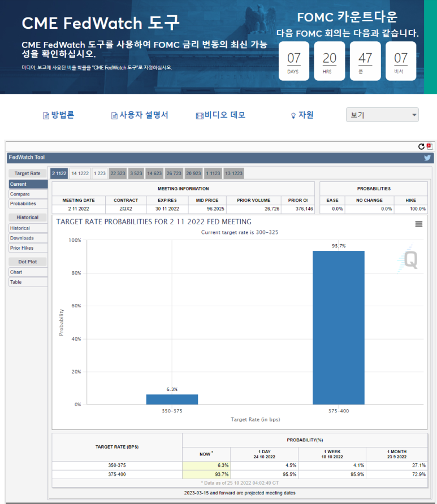This screenshot has width=437, height=504.
Task: Open the 사용자 설명서 link
Action: click(x=144, y=115)
